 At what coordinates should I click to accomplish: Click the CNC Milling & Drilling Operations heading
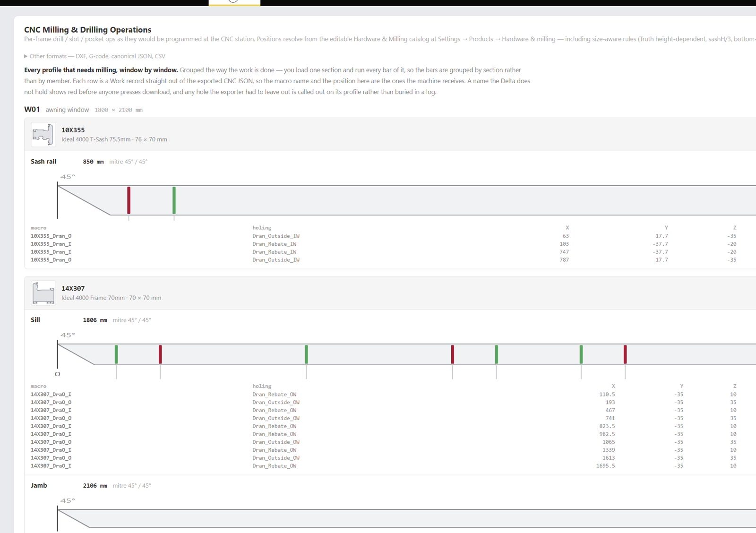tap(88, 30)
